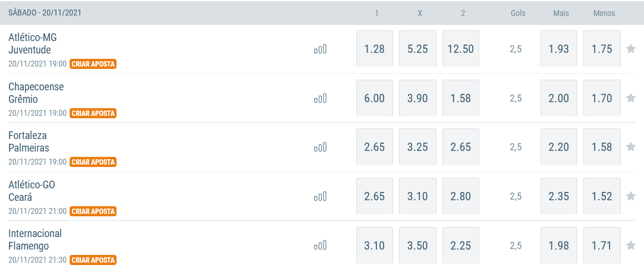The width and height of the screenshot is (644, 268).
Task: Open statistics icon for Fortaleza vs Palmeiras
Action: pos(320,147)
